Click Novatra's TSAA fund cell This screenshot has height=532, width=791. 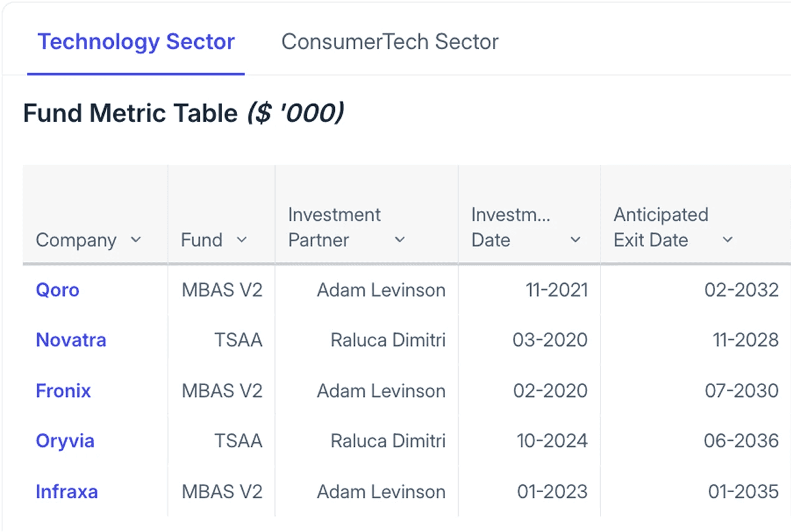click(x=238, y=340)
